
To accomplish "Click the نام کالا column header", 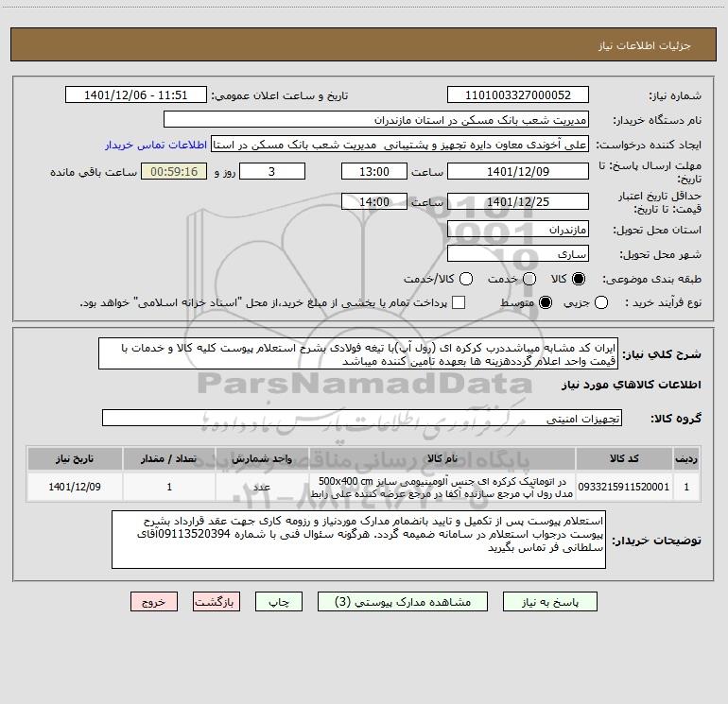I will (442, 458).
